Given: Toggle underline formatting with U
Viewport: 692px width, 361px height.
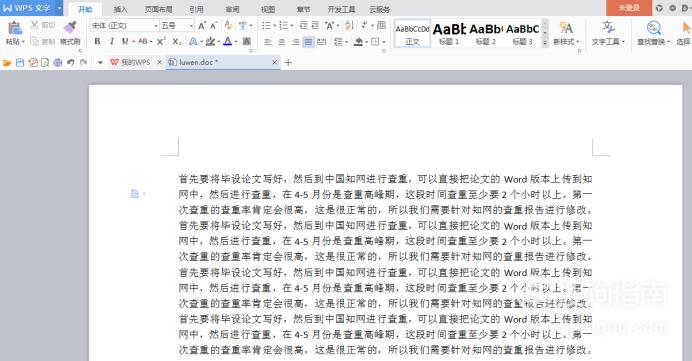Looking at the screenshot, I should [x=125, y=41].
